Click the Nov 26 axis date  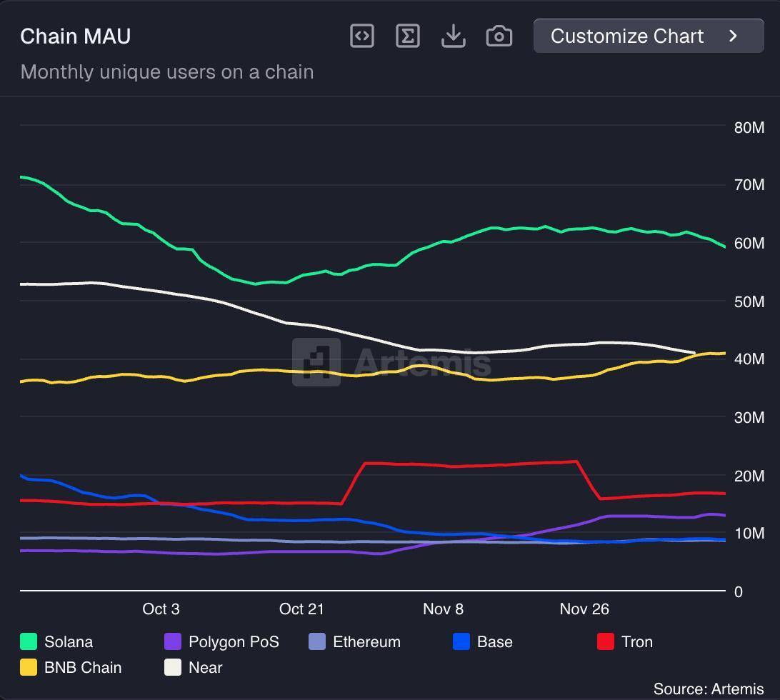click(584, 609)
